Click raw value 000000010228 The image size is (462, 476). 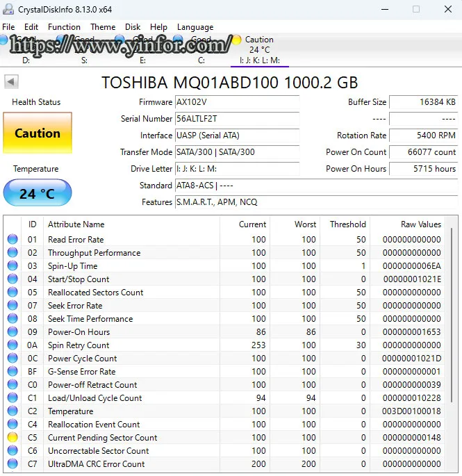click(x=411, y=397)
